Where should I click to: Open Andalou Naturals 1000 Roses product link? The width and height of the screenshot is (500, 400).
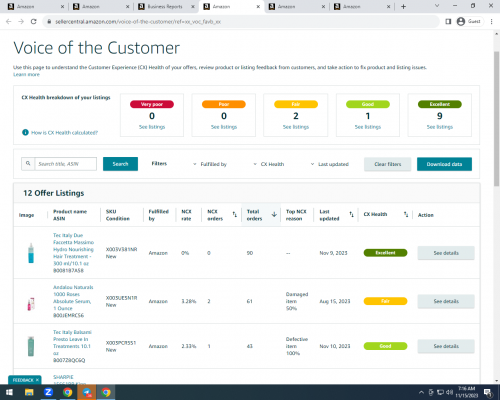[73, 298]
